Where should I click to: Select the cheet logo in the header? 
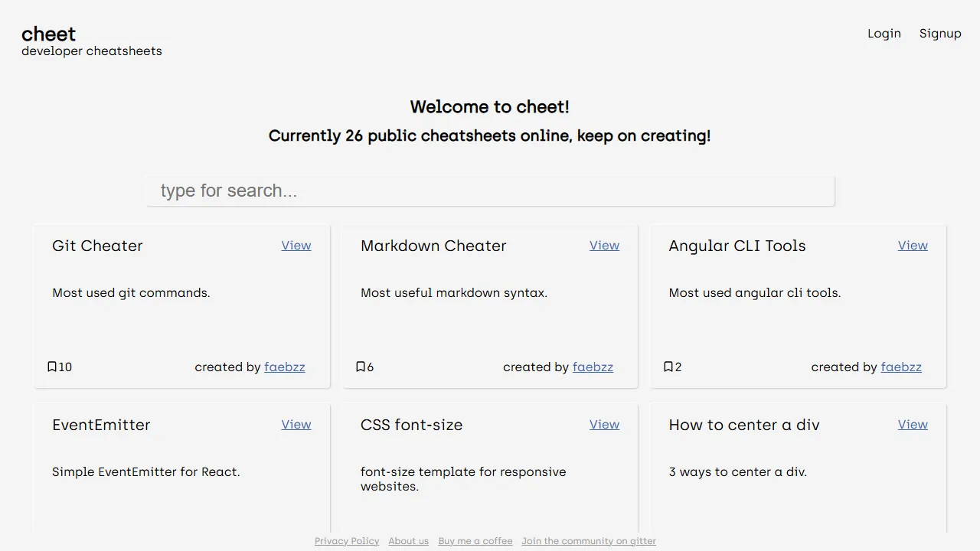point(48,34)
